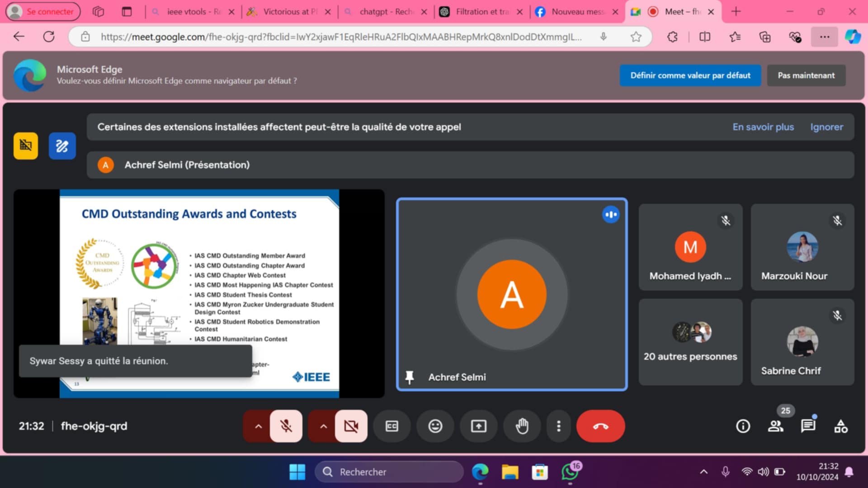868x488 pixels.
Task: Open notifications bell in taskbar
Action: click(849, 472)
